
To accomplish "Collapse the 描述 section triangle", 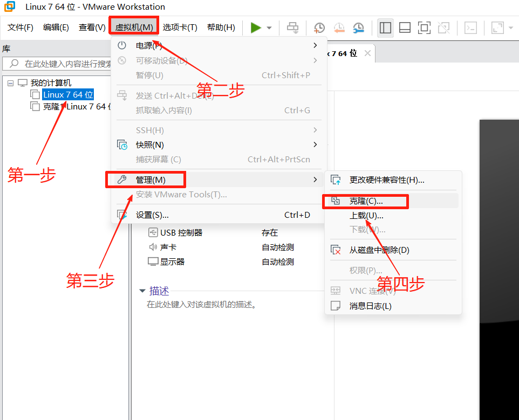I will tap(142, 291).
